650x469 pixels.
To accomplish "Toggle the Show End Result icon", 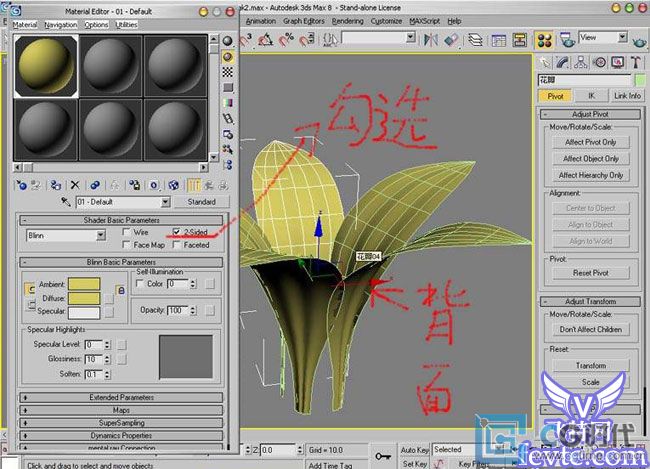I will point(194,185).
